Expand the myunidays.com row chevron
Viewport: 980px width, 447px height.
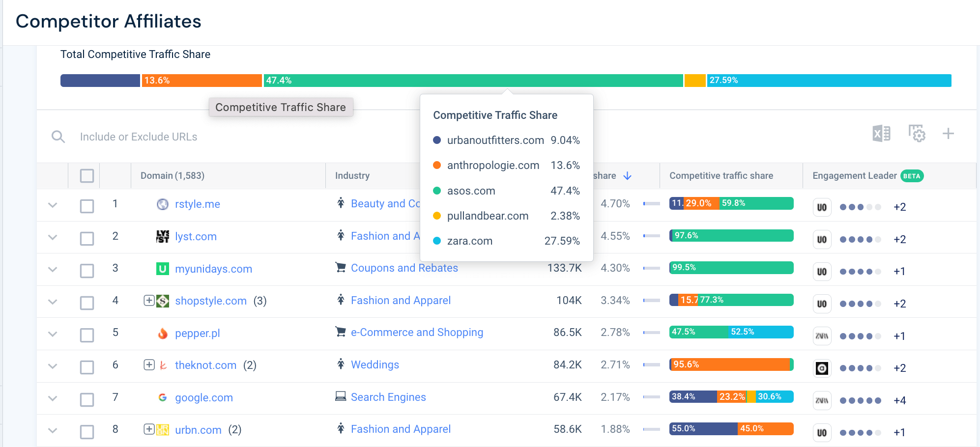click(53, 269)
